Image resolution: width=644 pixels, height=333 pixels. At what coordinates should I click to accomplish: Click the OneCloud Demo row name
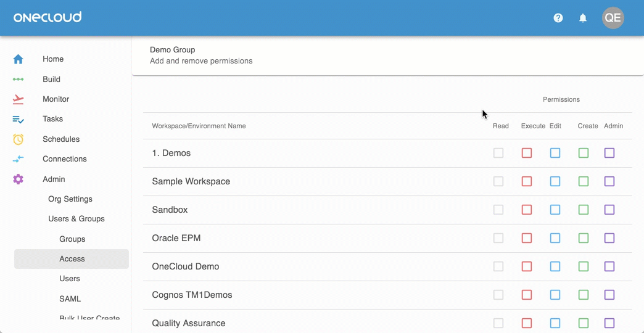coord(186,266)
